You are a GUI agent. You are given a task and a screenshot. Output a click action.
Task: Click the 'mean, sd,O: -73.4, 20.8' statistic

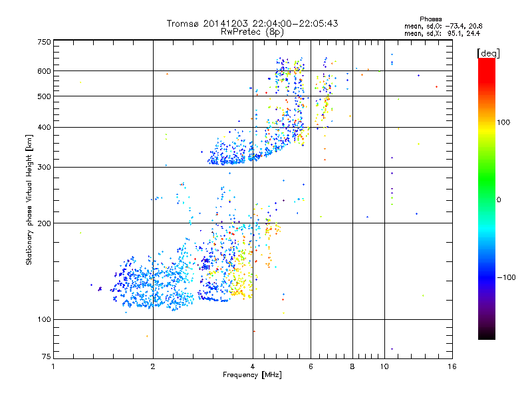click(x=443, y=26)
